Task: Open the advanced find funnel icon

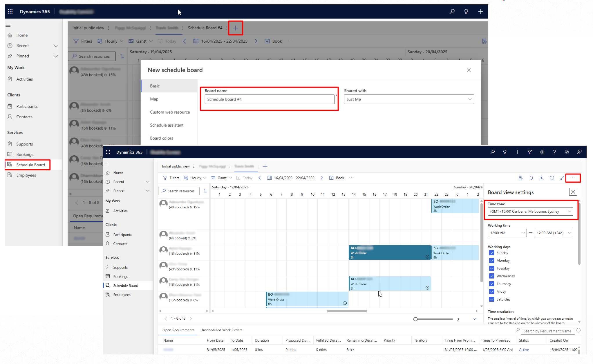Action: click(529, 152)
